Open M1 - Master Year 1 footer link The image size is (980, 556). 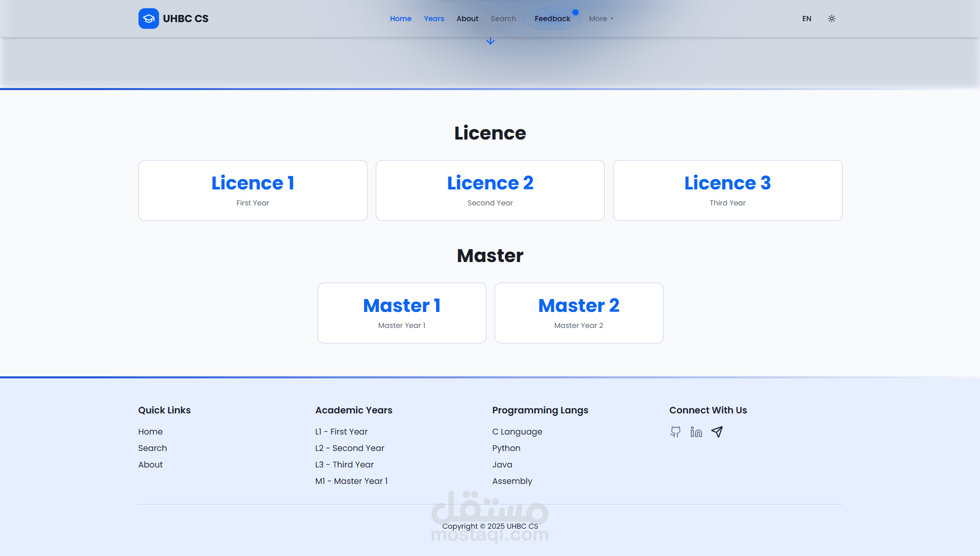(352, 481)
